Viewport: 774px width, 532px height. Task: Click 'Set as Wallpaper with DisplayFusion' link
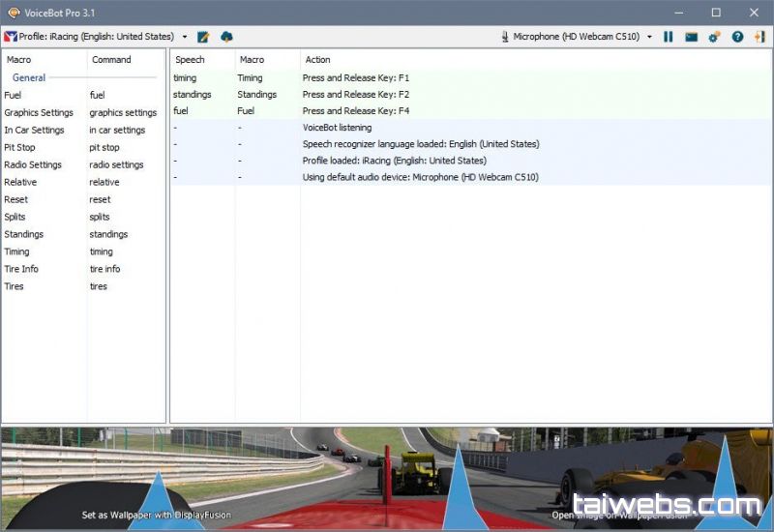[156, 516]
